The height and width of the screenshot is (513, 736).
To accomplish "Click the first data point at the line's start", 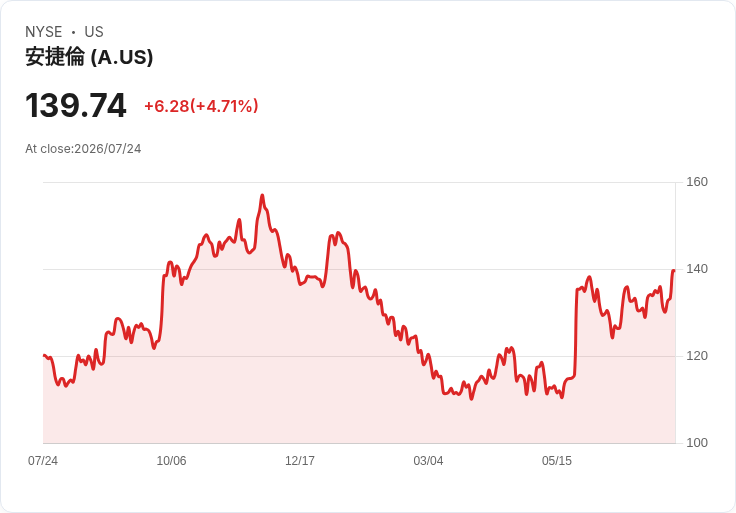I will click(x=44, y=355).
